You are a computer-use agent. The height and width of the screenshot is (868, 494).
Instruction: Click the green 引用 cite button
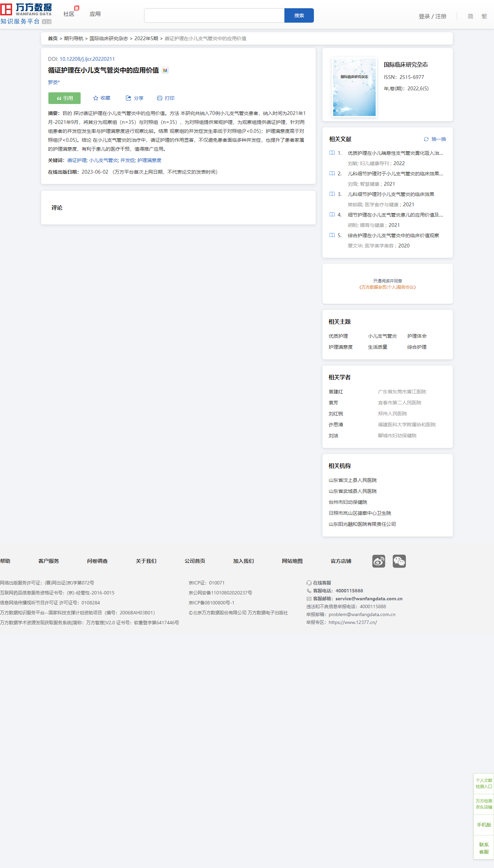(x=64, y=98)
